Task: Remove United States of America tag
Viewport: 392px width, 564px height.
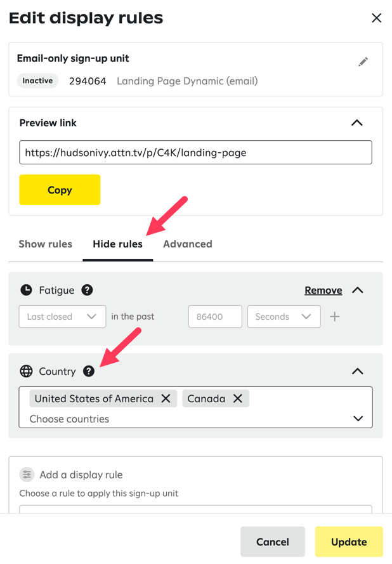Action: coord(166,398)
